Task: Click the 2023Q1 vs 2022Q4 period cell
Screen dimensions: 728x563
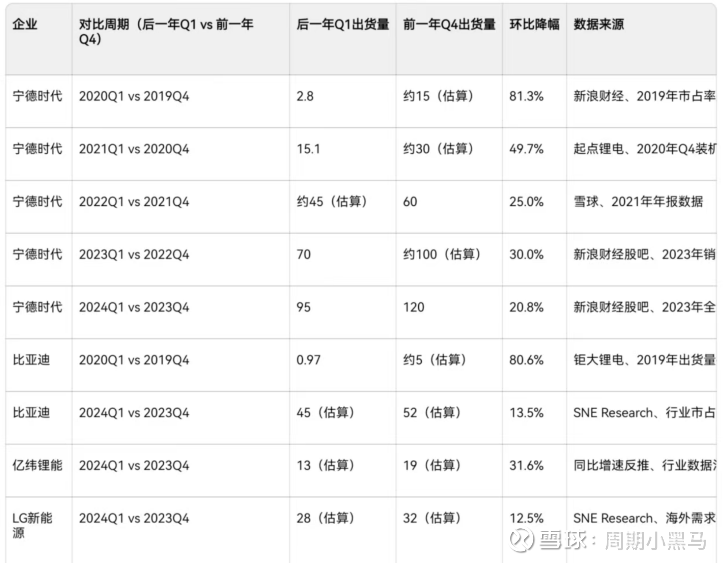Action: point(134,255)
